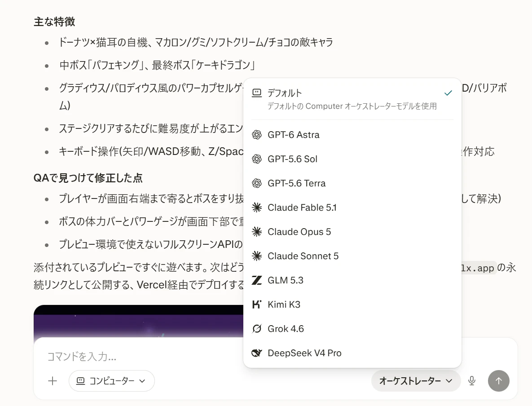Screen dimensions: 532x406
Task: Click the OpenAI logo beside GPT-5.6 Terra
Action: (x=257, y=183)
